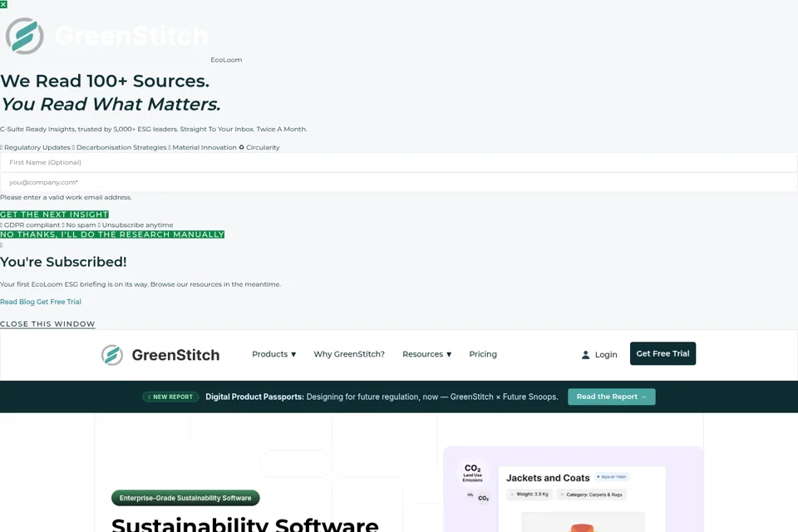This screenshot has width=798, height=532.
Task: Open the Read Blog link
Action: [x=17, y=302]
